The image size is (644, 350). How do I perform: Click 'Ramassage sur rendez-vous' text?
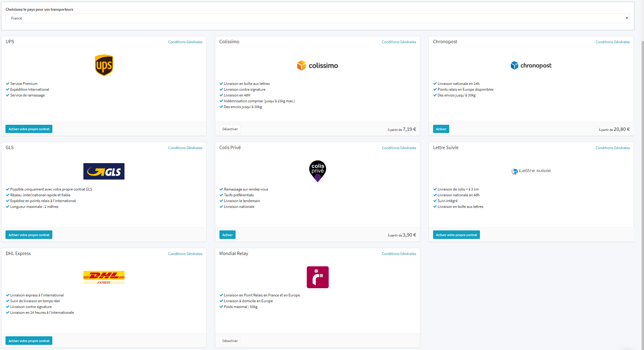[246, 189]
